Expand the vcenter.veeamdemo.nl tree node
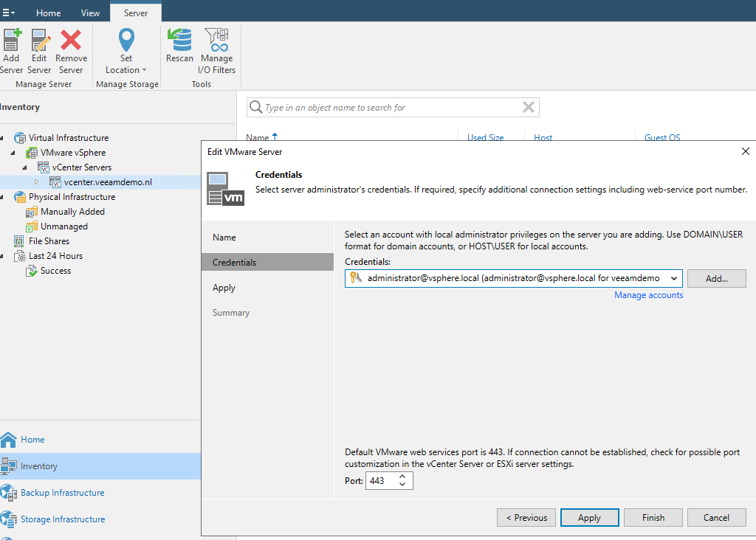 [x=37, y=182]
